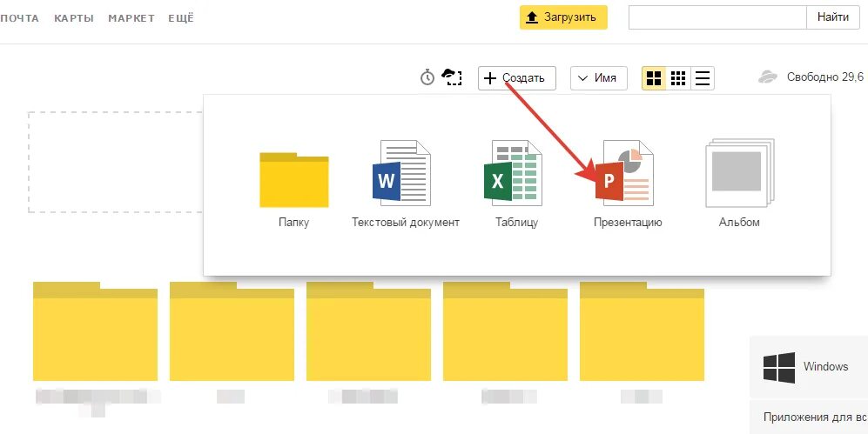Switch to large tiles view
This screenshot has width=868, height=434.
[x=654, y=78]
